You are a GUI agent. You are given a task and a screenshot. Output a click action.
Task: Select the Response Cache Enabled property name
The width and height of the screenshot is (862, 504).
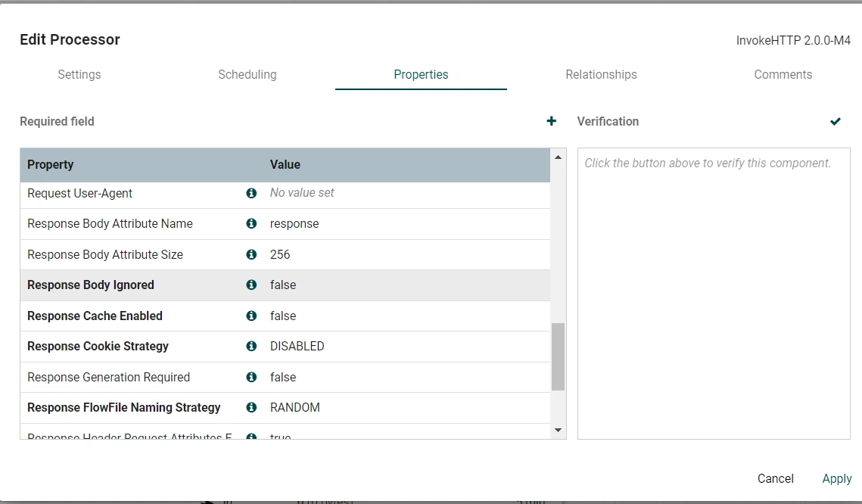95,316
